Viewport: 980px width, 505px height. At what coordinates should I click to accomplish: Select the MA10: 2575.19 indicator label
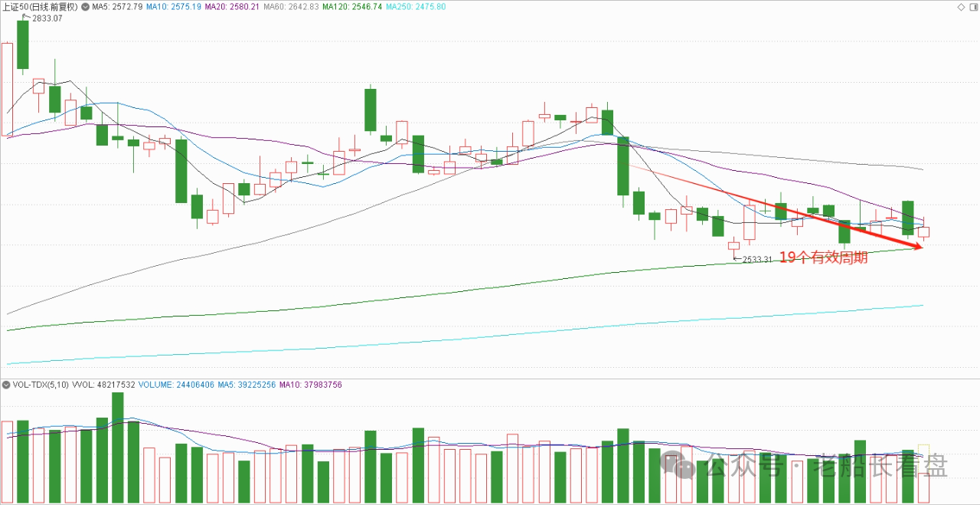174,7
